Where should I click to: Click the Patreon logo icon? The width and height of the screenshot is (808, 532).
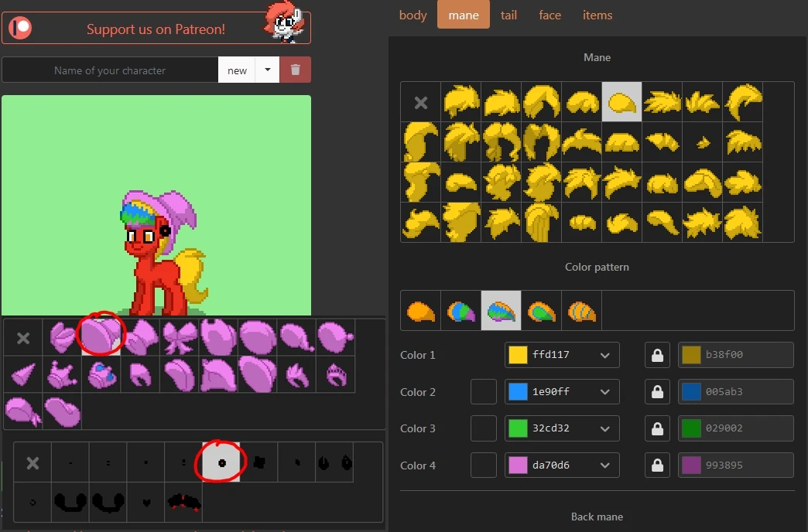[20, 28]
